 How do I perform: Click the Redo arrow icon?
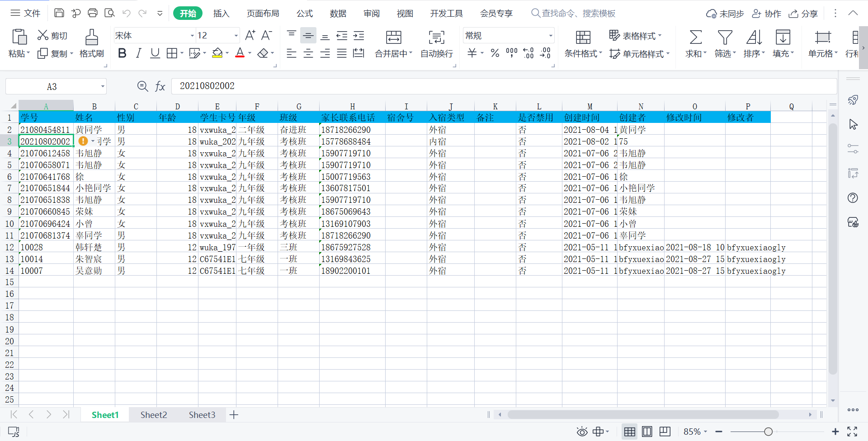(x=143, y=13)
